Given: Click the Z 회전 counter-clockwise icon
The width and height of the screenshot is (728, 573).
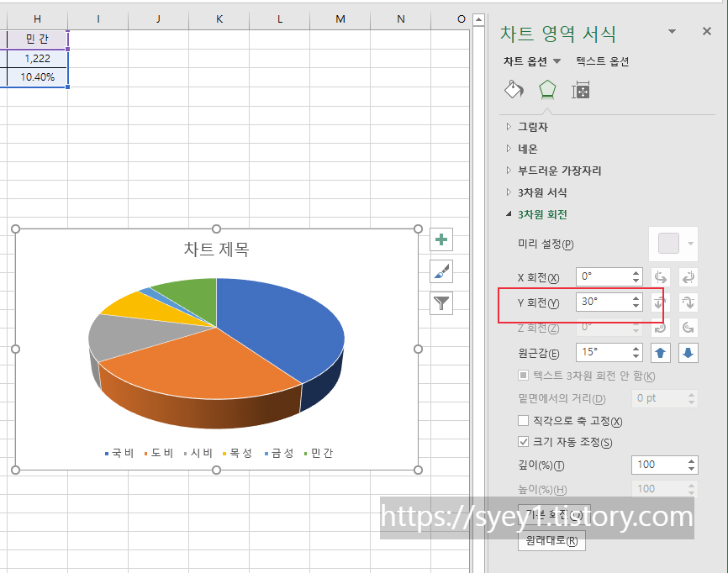Looking at the screenshot, I should (x=688, y=328).
